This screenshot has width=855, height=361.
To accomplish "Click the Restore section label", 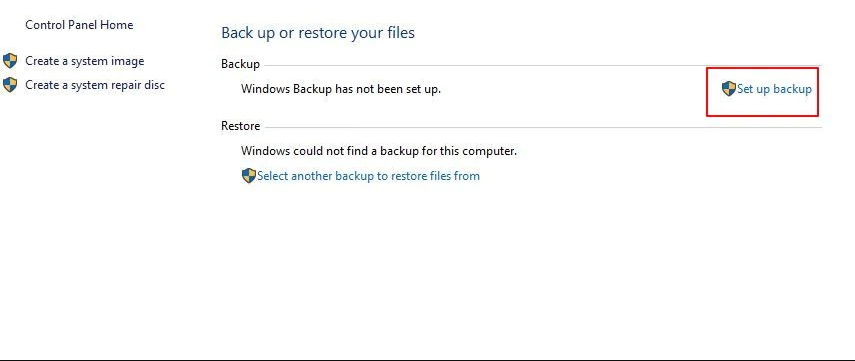I will [x=240, y=126].
